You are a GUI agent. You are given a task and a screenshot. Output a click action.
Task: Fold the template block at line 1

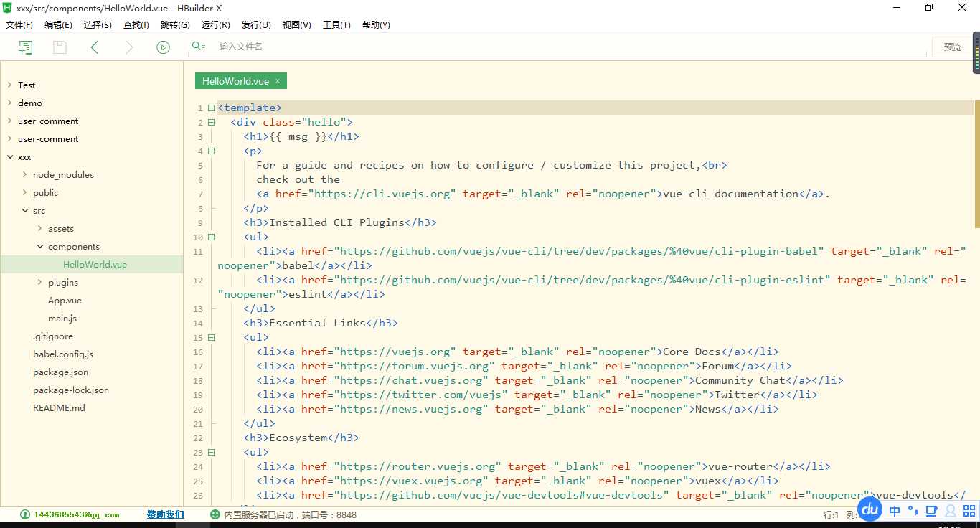pos(211,108)
